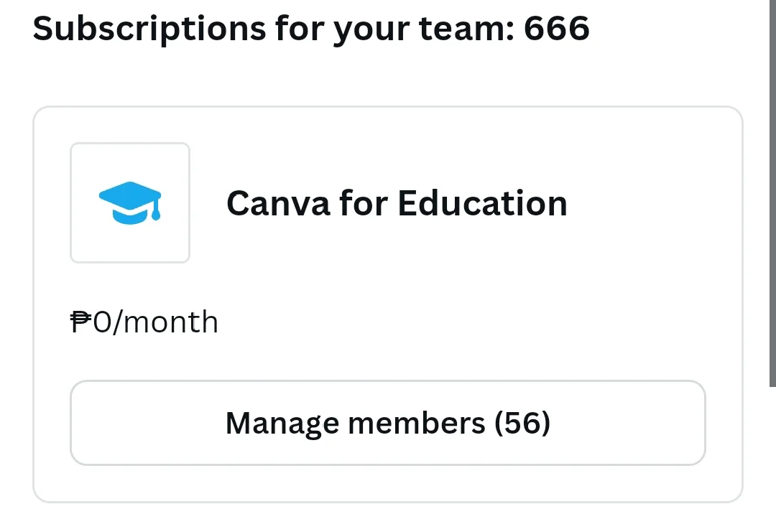Click the vertical scrollbar thumb
Screen dimensions: 776x532
tap(772, 193)
